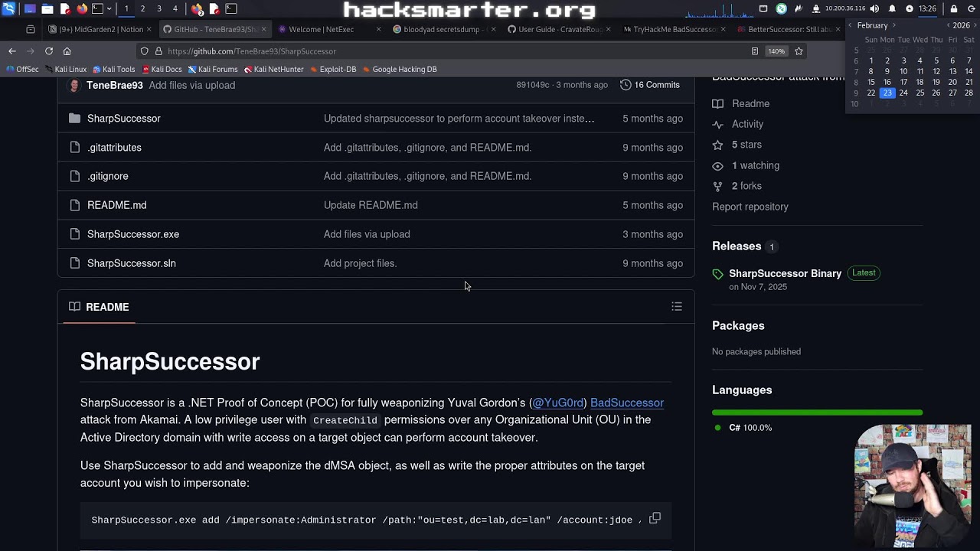The image size is (980, 551).
Task: Open the .gitignore file
Action: coord(108,176)
